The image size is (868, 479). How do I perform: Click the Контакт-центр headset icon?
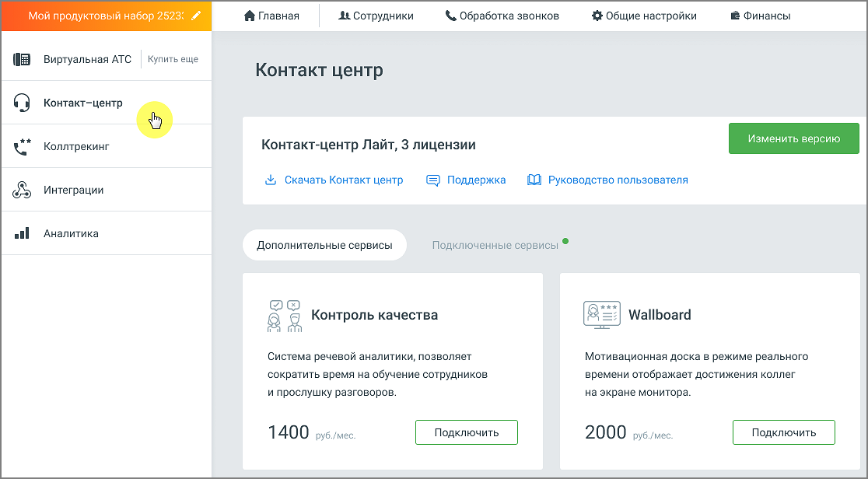[x=22, y=103]
